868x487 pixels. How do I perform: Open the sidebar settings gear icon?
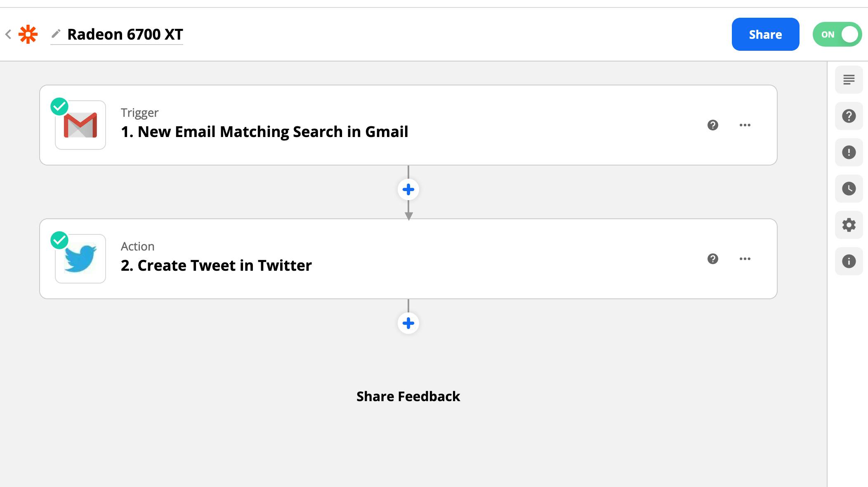(849, 225)
